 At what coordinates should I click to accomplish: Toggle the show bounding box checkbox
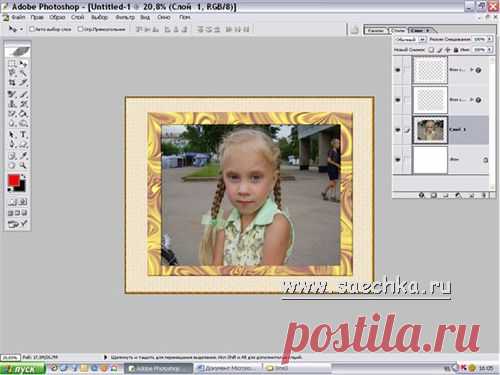(80, 29)
